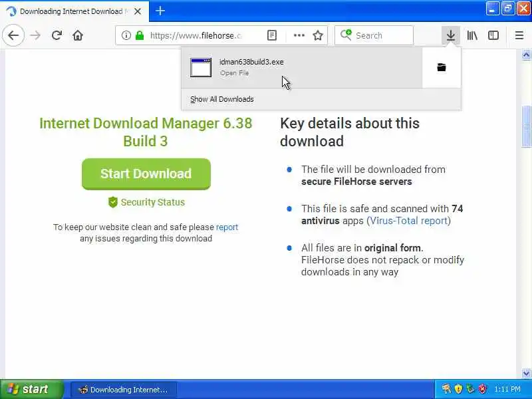Click the 1:11 PM taskbar clock
Screen dimensions: 532x399
(x=507, y=389)
